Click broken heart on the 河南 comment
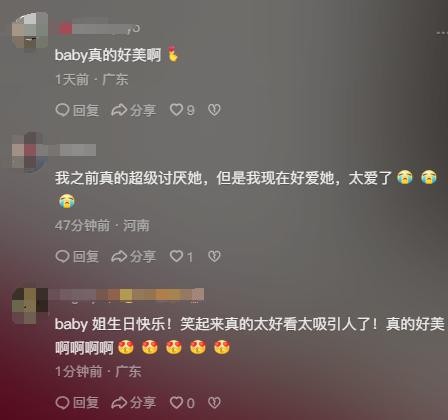Screen dimensions: 448x420 [214, 256]
